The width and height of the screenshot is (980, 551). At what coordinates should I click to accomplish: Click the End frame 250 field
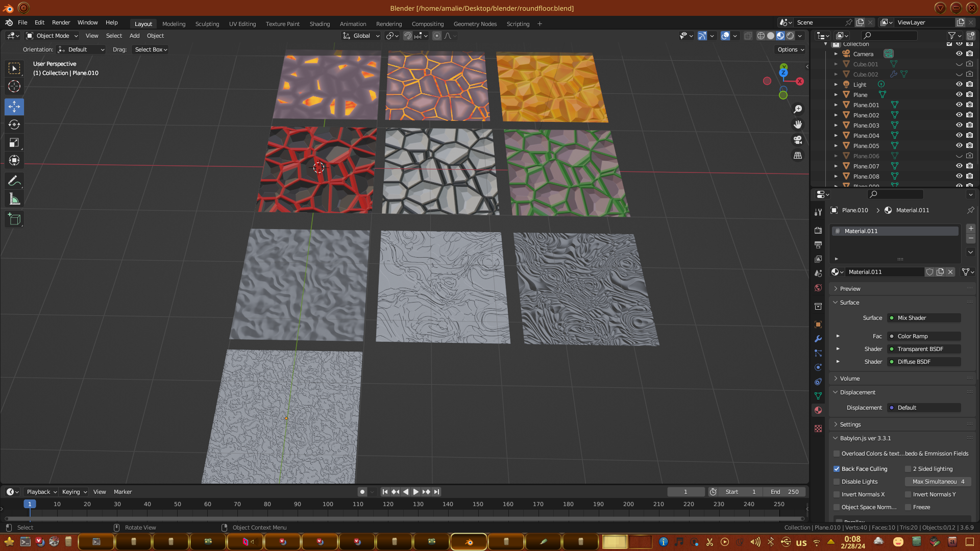(x=785, y=492)
